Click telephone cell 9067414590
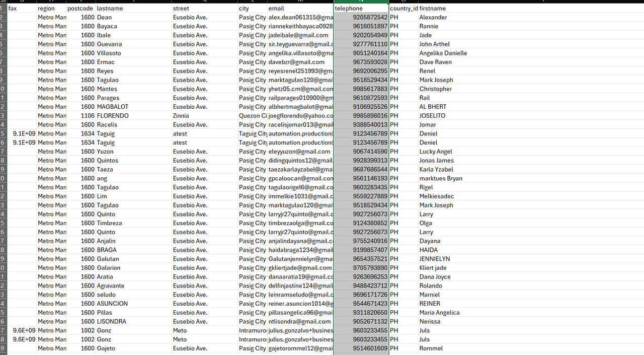Image resolution: width=644 pixels, height=355 pixels. click(x=361, y=152)
